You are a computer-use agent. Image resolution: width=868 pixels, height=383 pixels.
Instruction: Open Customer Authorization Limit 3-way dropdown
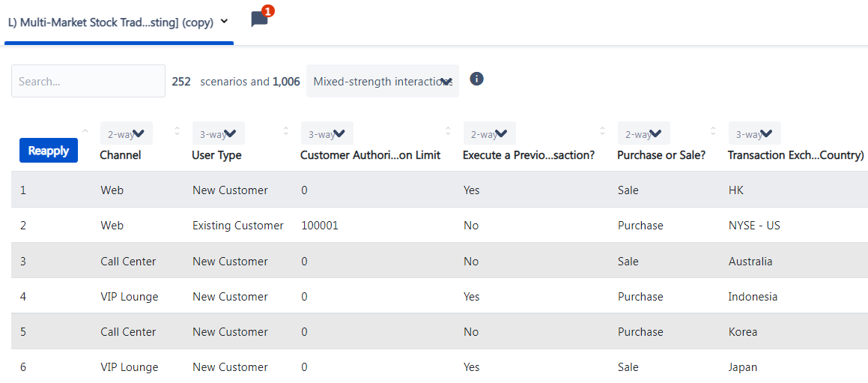327,133
